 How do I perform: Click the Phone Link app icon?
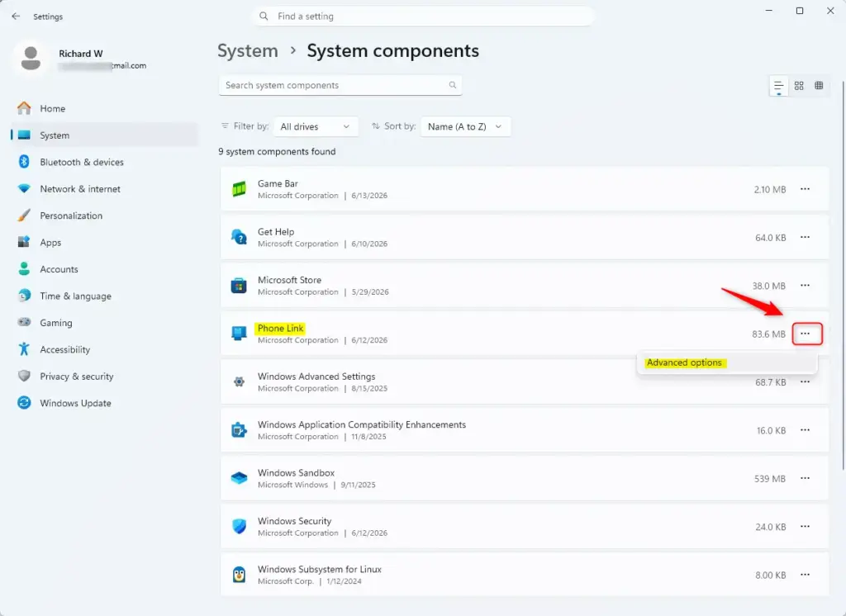click(239, 334)
